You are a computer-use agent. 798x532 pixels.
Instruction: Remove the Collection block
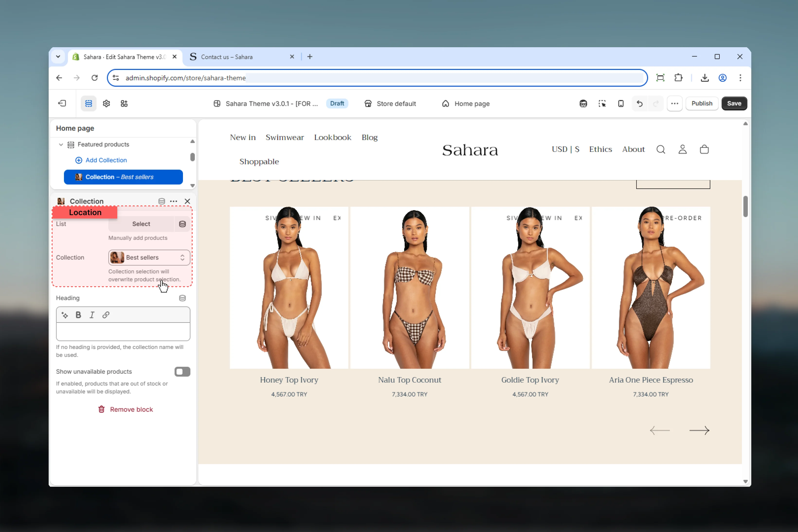tap(126, 410)
